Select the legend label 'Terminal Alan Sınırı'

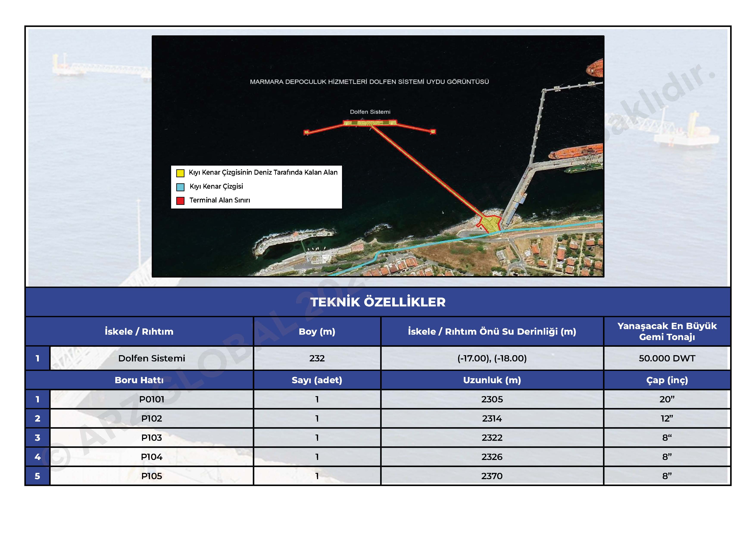(x=220, y=200)
